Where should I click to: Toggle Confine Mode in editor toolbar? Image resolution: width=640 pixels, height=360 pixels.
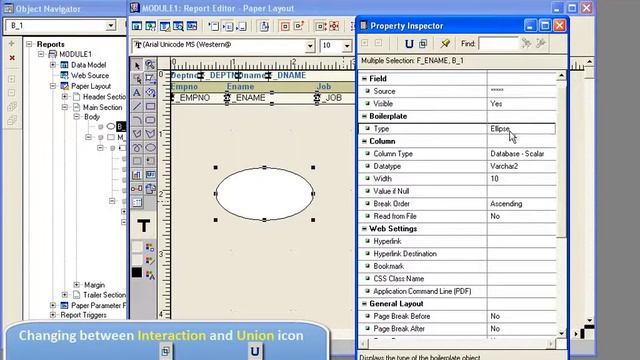(x=285, y=26)
